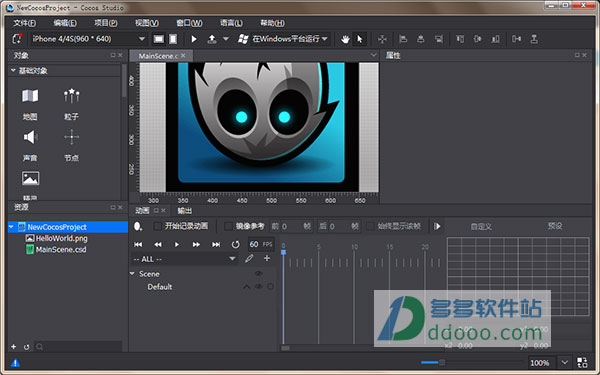Activate the arrow selection tool
The height and width of the screenshot is (375, 600).
pos(360,39)
